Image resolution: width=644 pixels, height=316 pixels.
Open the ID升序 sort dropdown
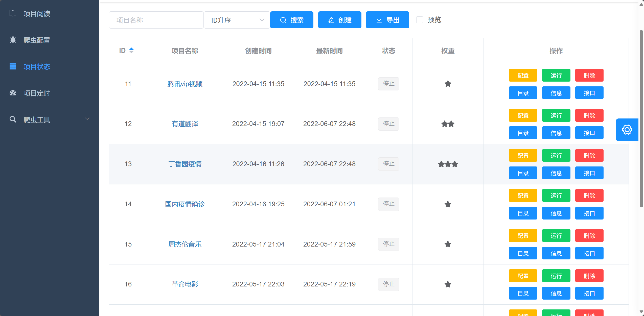click(x=237, y=20)
